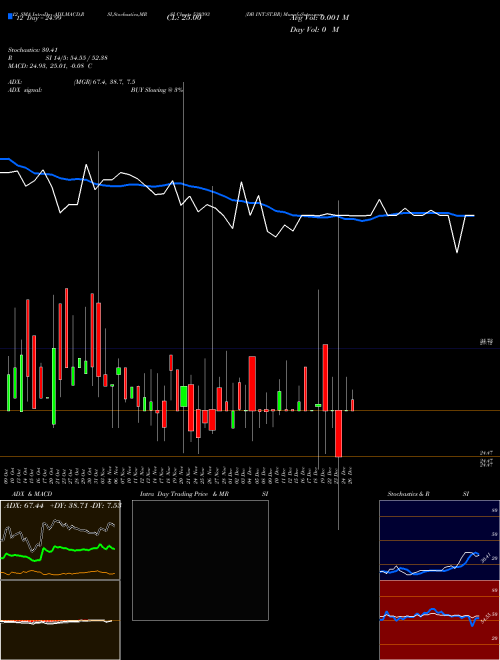Click the 'ADX: 67.44 +DY: 38.71 -DY: 7.53' header
The width and height of the screenshot is (500, 660).
point(63,506)
